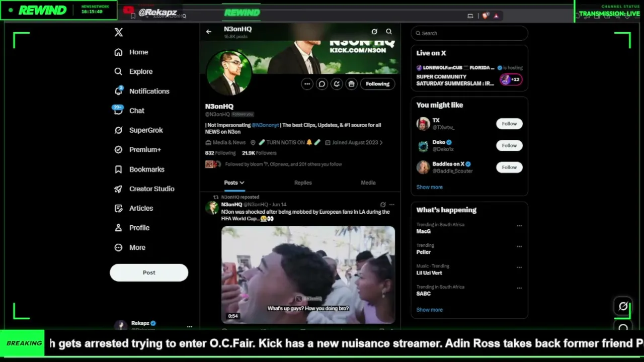Viewport: 644px width, 362px height.
Task: Open options for the Peller trend
Action: [519, 246]
